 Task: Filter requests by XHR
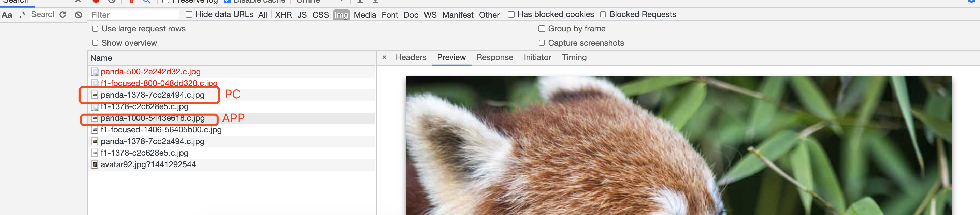[284, 15]
